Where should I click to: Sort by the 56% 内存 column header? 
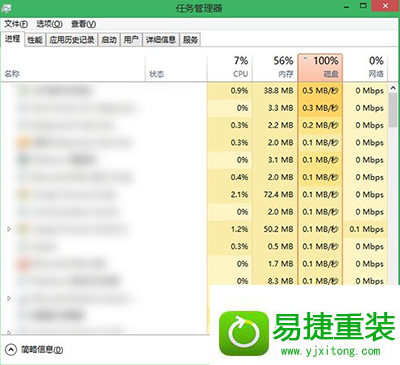coord(275,68)
